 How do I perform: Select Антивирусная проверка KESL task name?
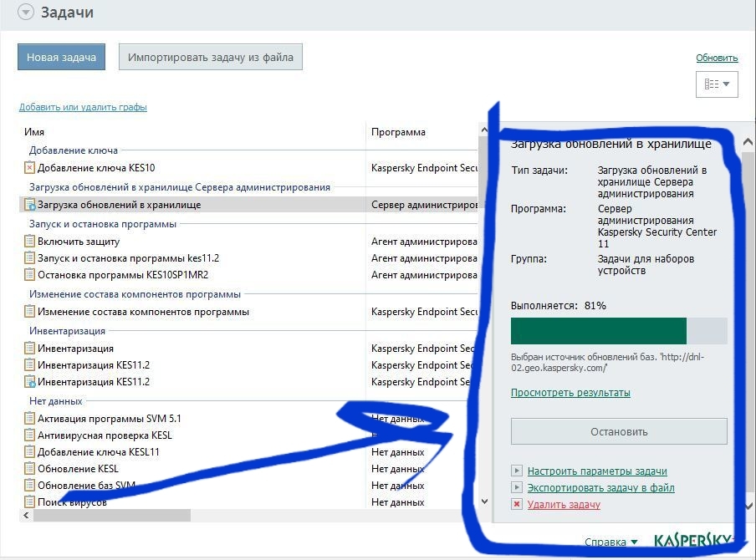pyautogui.click(x=105, y=435)
